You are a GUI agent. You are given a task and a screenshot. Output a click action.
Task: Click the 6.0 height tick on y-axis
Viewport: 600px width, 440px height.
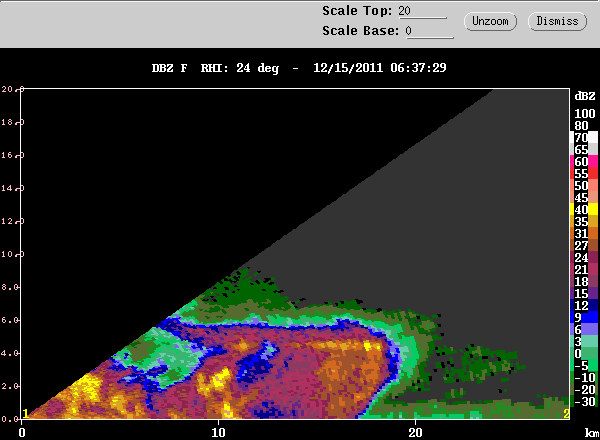point(10,320)
